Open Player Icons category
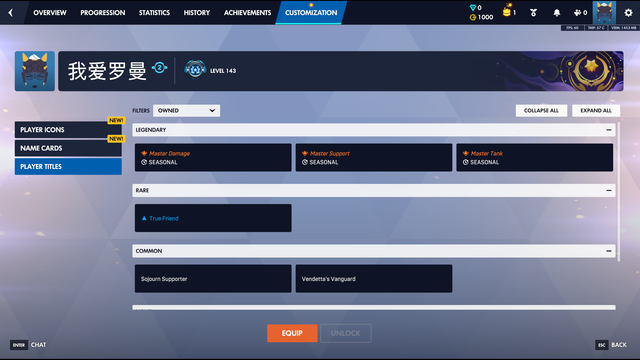The width and height of the screenshot is (640, 360). (68, 129)
